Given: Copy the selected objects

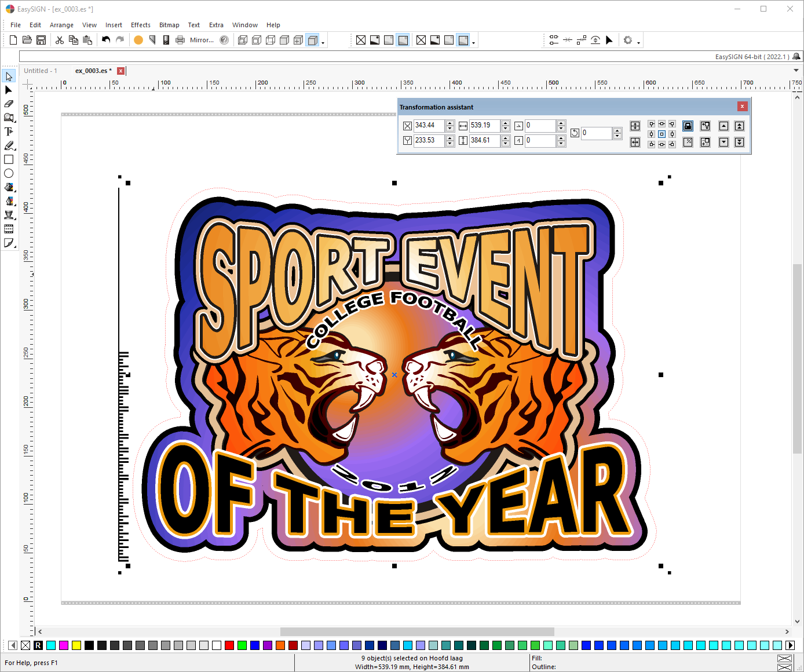Looking at the screenshot, I should click(x=74, y=40).
